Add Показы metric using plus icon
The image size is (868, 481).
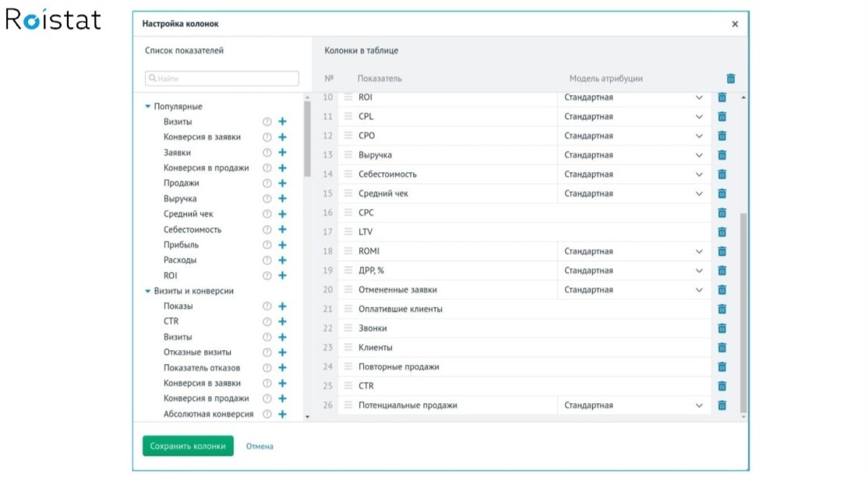point(282,306)
